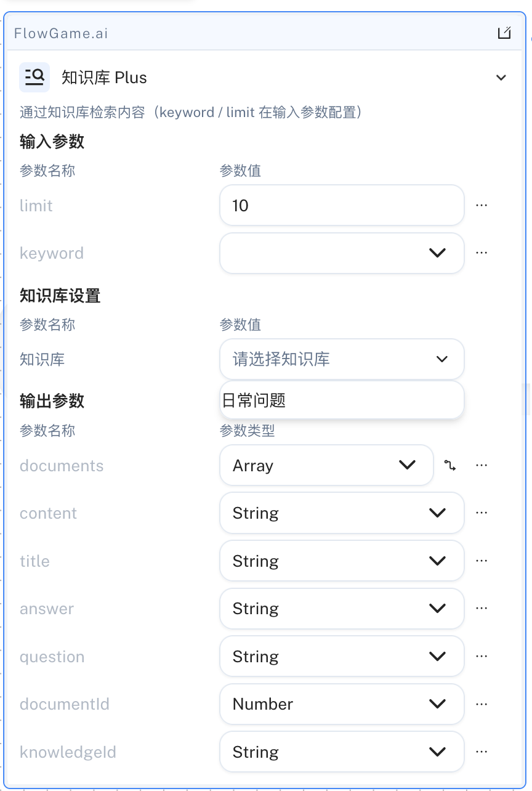Open more options for documents output

click(482, 466)
